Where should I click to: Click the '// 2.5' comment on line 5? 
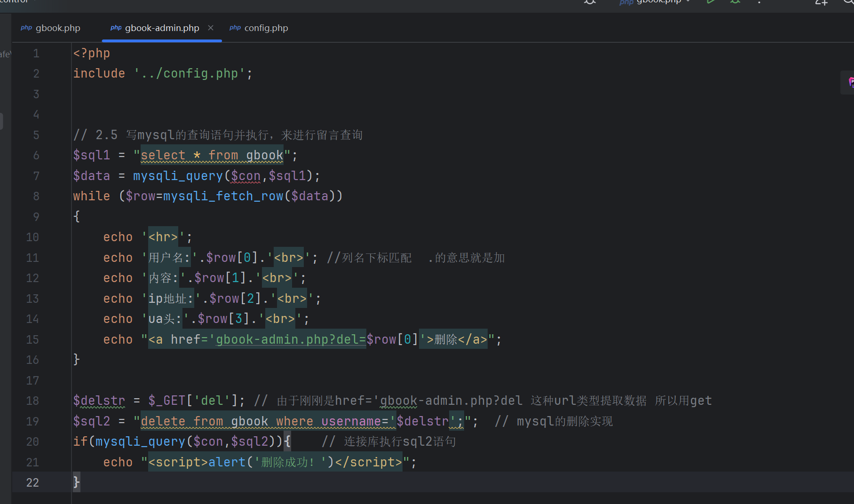tap(95, 135)
